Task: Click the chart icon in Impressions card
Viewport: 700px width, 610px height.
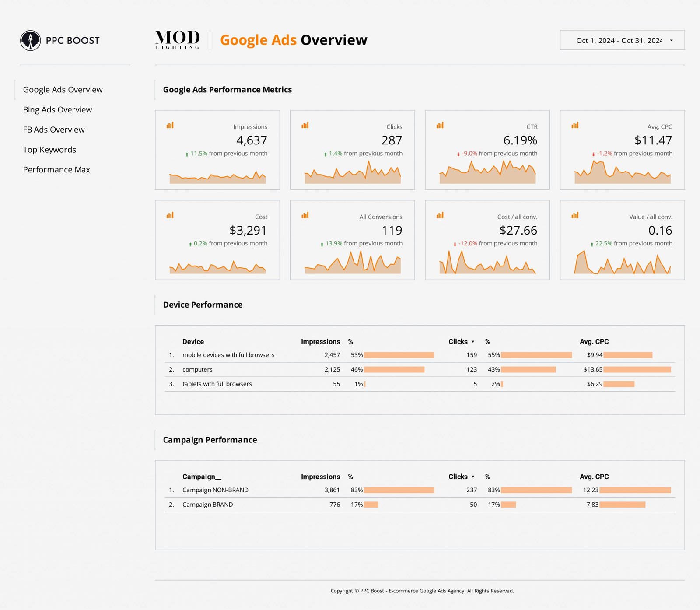Action: [x=170, y=126]
